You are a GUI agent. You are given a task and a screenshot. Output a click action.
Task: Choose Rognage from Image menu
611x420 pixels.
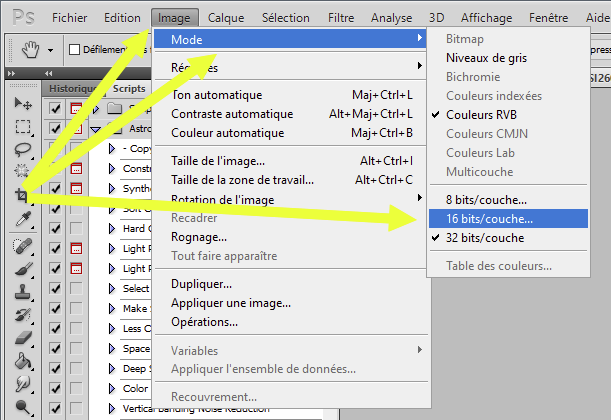click(291, 237)
